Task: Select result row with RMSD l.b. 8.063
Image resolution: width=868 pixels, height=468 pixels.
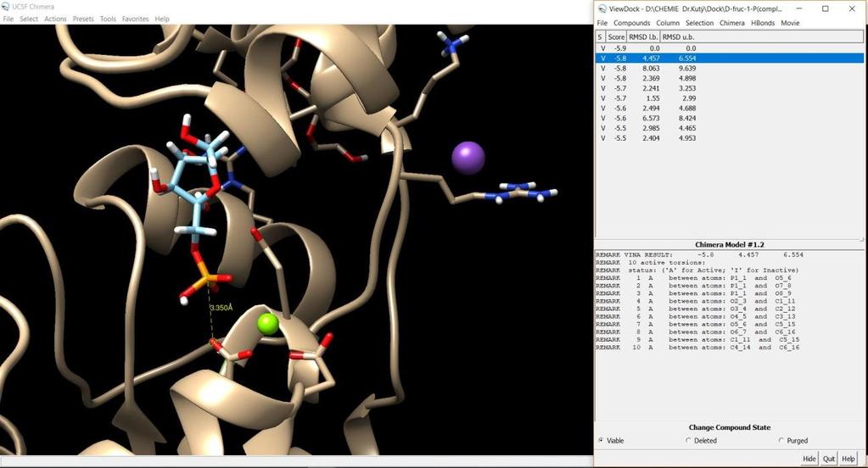Action: click(729, 68)
